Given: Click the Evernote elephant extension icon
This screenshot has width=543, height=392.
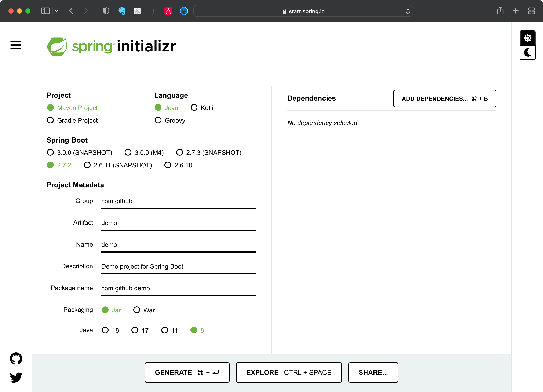Looking at the screenshot, I should pyautogui.click(x=122, y=11).
